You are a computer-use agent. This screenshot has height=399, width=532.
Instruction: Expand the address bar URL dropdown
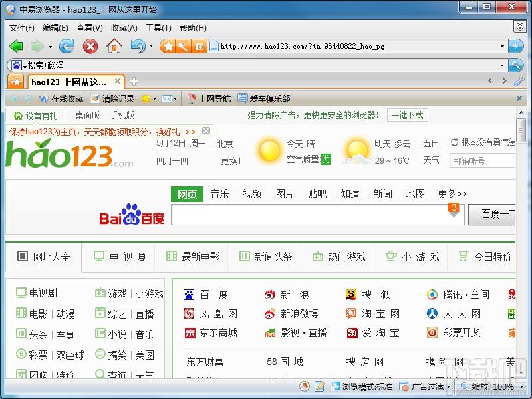pos(502,46)
